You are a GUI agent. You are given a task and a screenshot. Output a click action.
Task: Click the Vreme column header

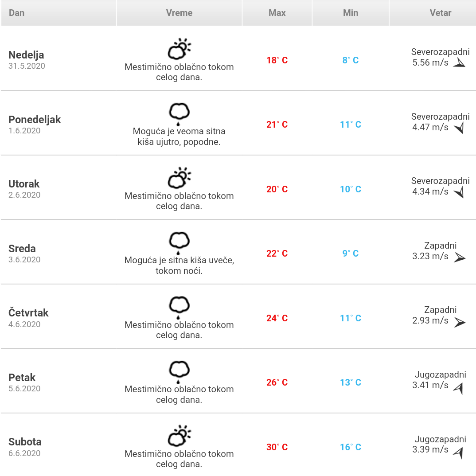[179, 13]
